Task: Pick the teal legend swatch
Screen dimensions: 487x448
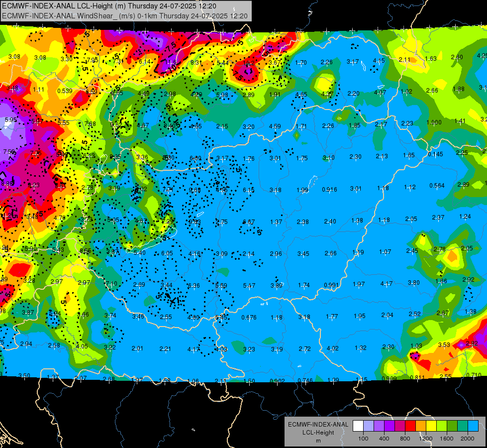Action: coord(463,426)
